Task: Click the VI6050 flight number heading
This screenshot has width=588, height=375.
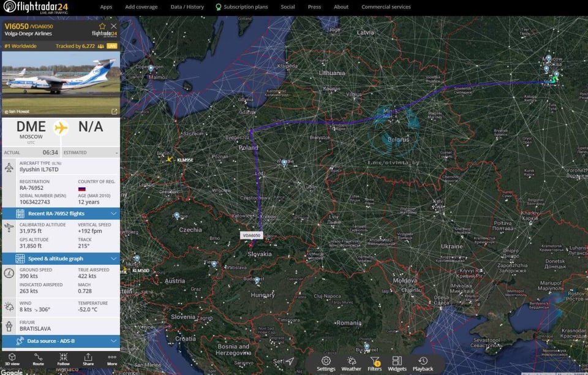Action: pyautogui.click(x=17, y=26)
